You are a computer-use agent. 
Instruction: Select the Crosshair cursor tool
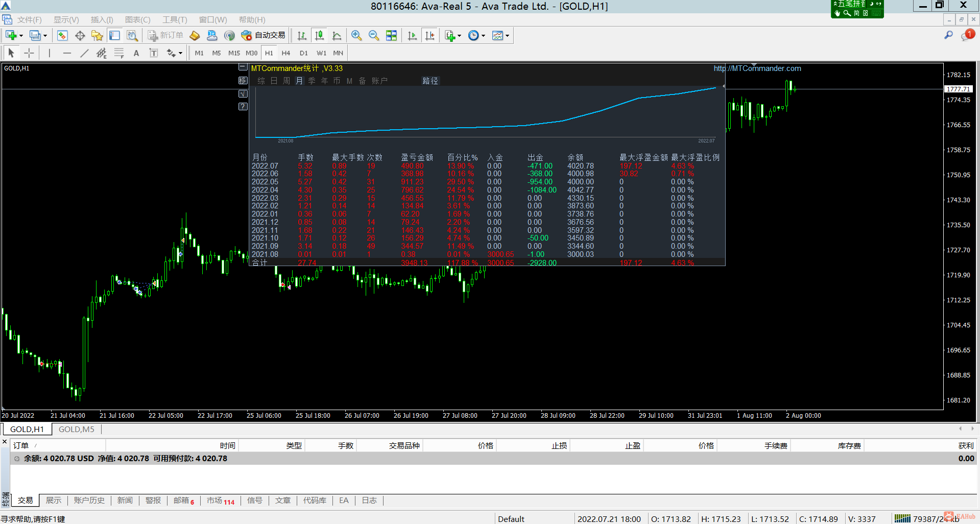[29, 53]
